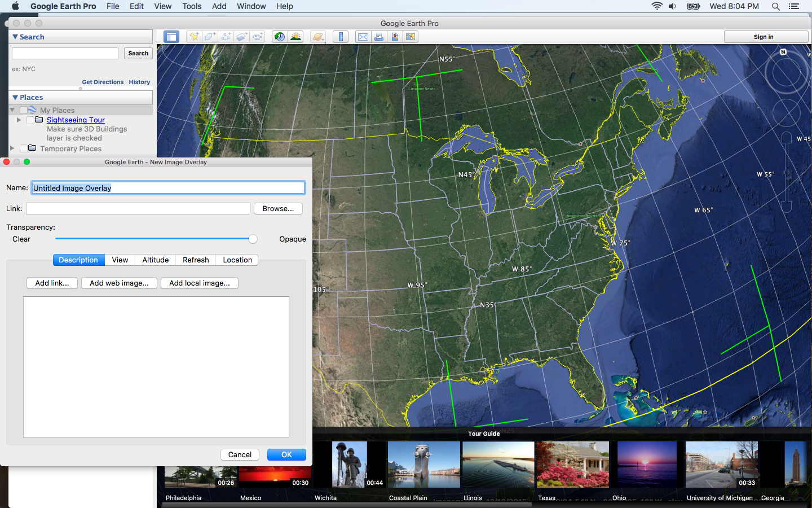
Task: Open the View menu
Action: click(163, 6)
